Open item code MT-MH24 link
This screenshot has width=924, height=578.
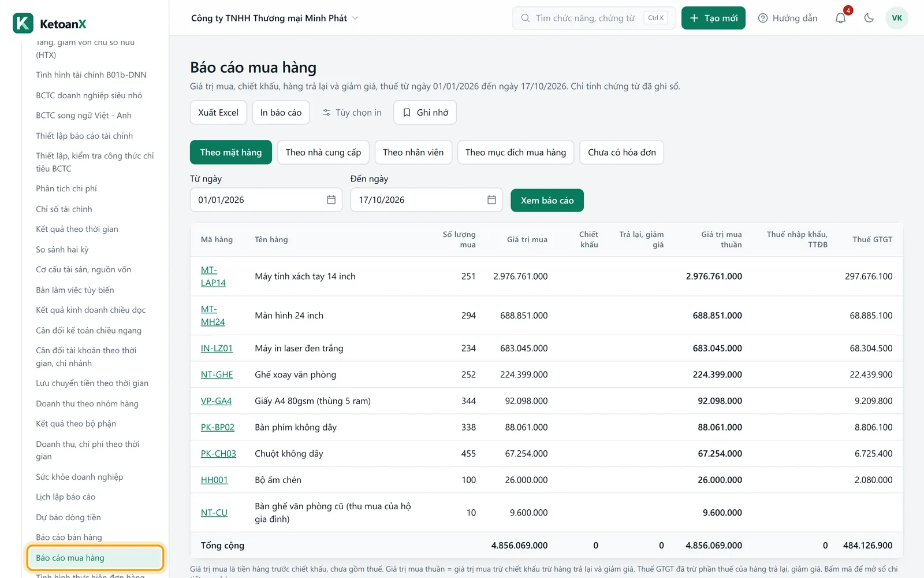(x=213, y=316)
